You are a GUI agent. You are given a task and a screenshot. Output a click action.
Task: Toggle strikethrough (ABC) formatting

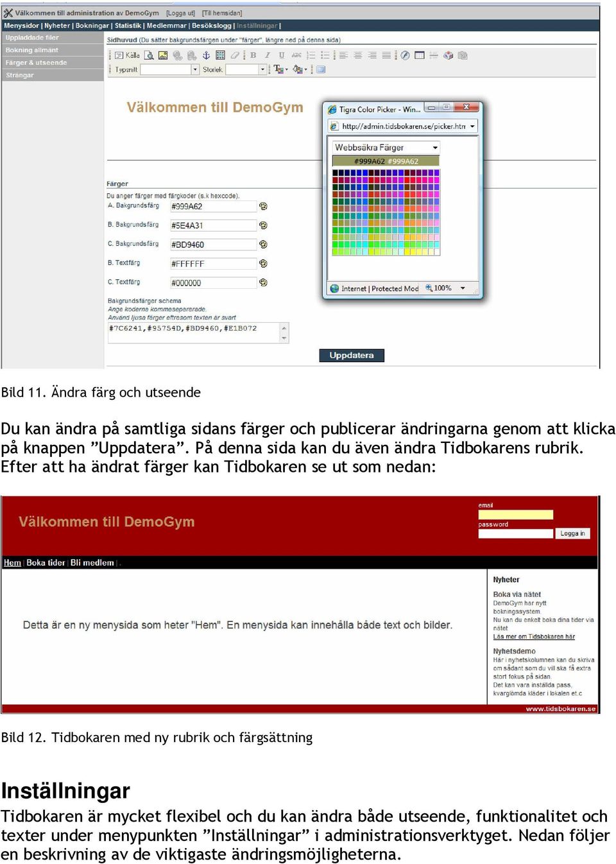296,56
